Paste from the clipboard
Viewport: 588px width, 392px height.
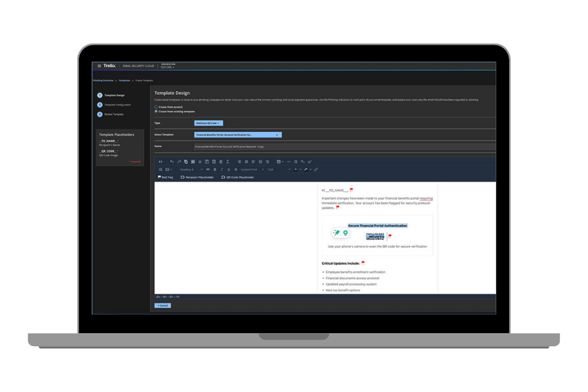(207, 162)
